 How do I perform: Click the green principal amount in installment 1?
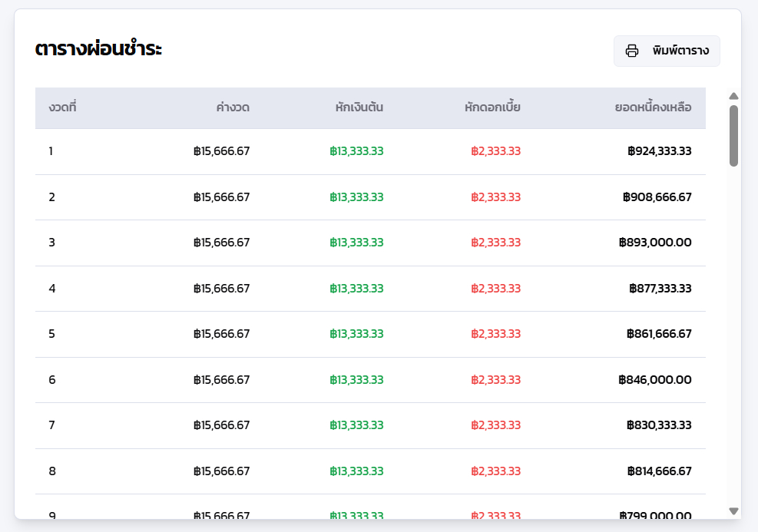[356, 151]
